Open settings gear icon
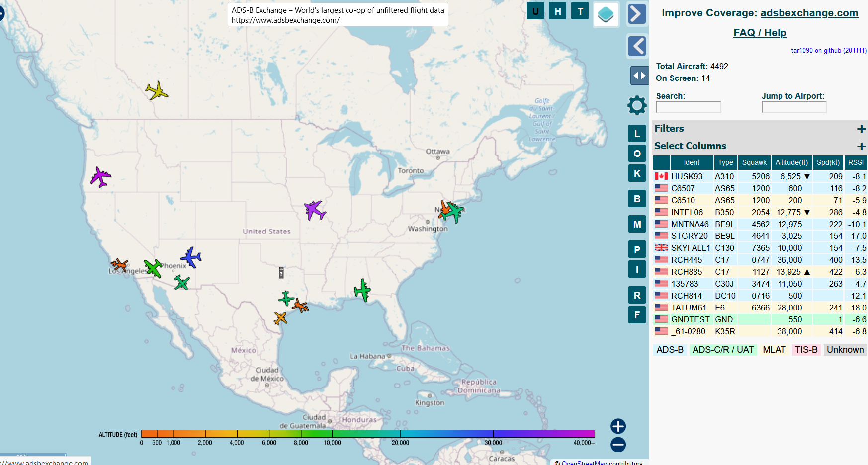 point(637,105)
